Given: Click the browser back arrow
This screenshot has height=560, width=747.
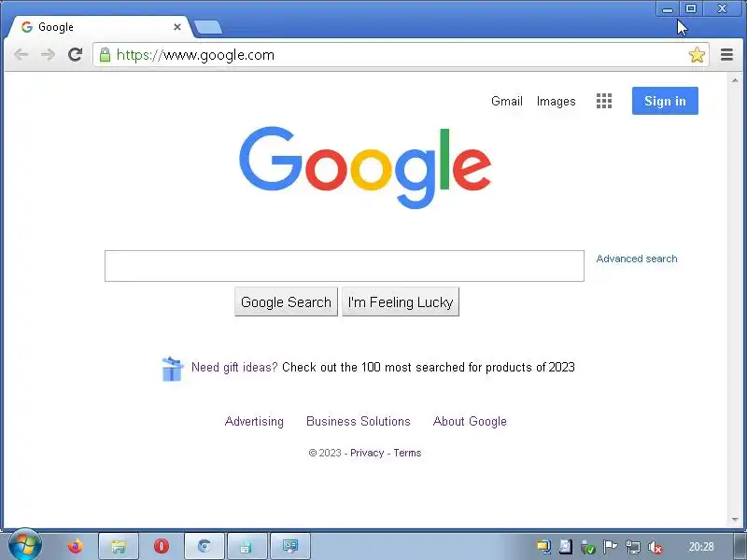Looking at the screenshot, I should point(21,55).
